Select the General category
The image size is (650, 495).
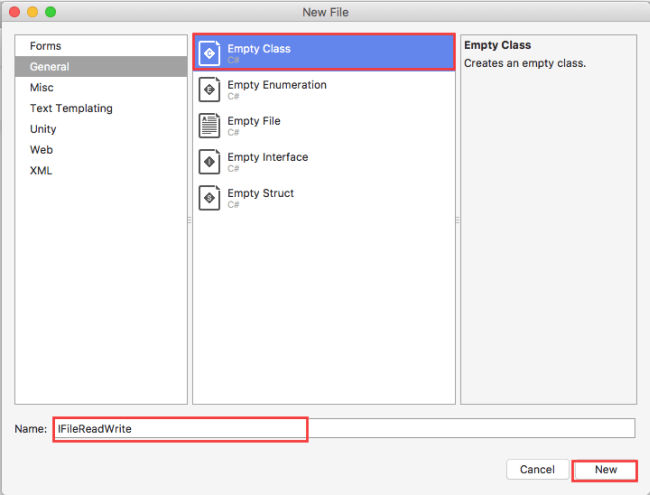point(50,67)
